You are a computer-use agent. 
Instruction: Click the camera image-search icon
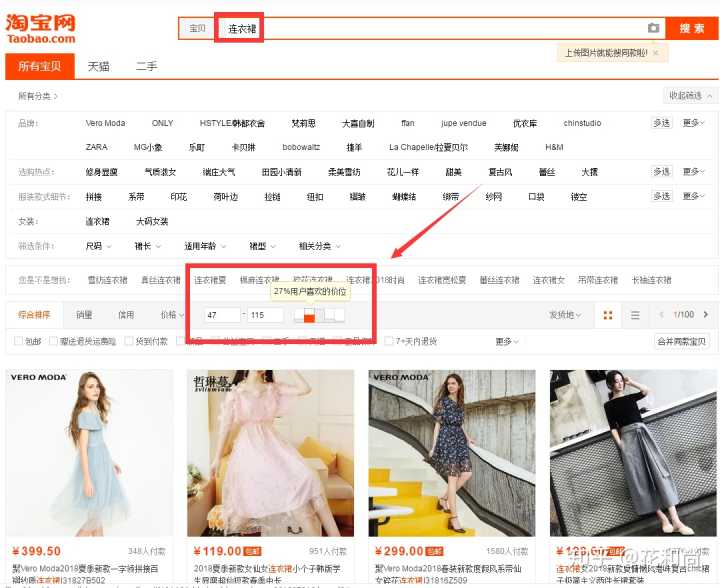653,28
